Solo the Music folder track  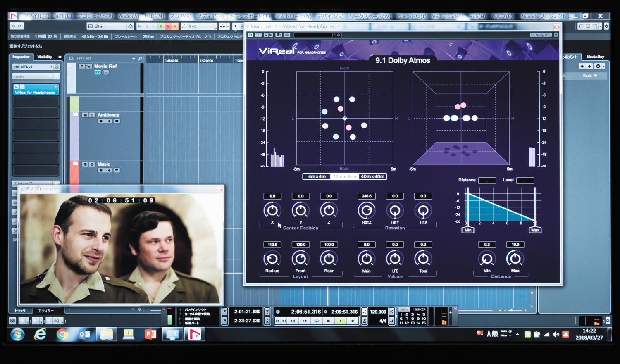pyautogui.click(x=92, y=164)
